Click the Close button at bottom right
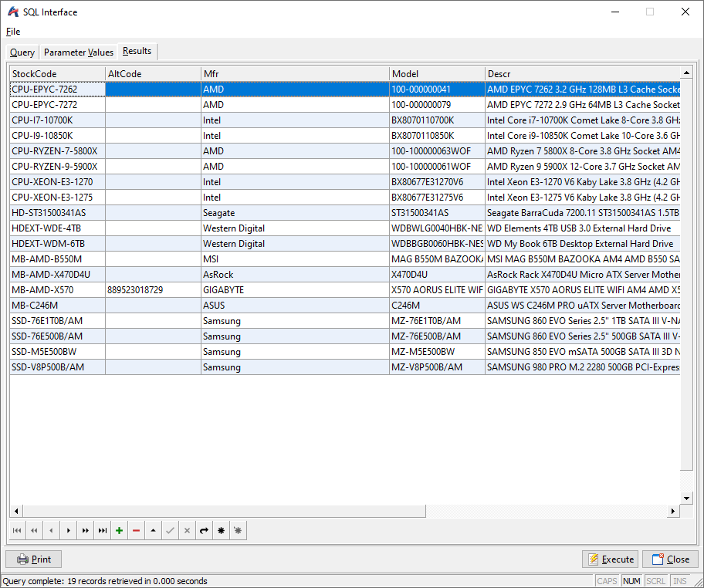The width and height of the screenshot is (704, 588). 670,559
